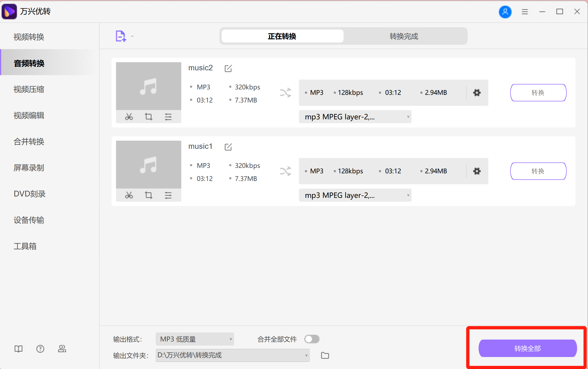Expand the arrow beside the add file icon
The image size is (588, 369).
132,36
